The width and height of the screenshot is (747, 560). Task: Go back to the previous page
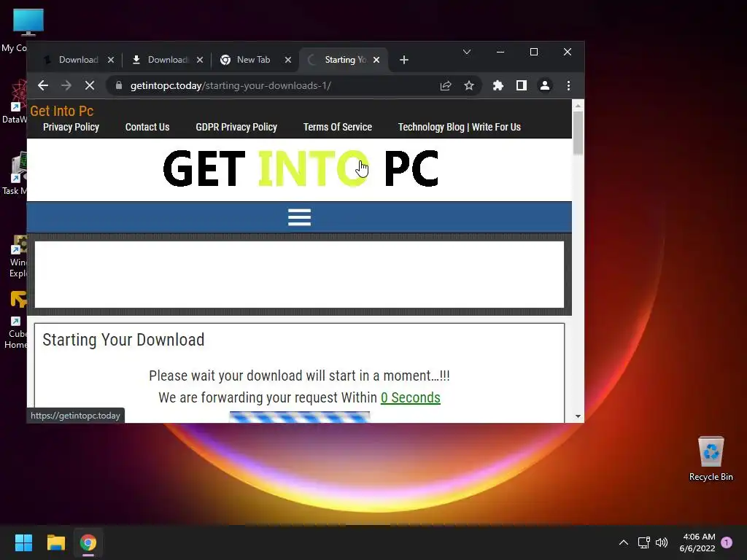(43, 86)
